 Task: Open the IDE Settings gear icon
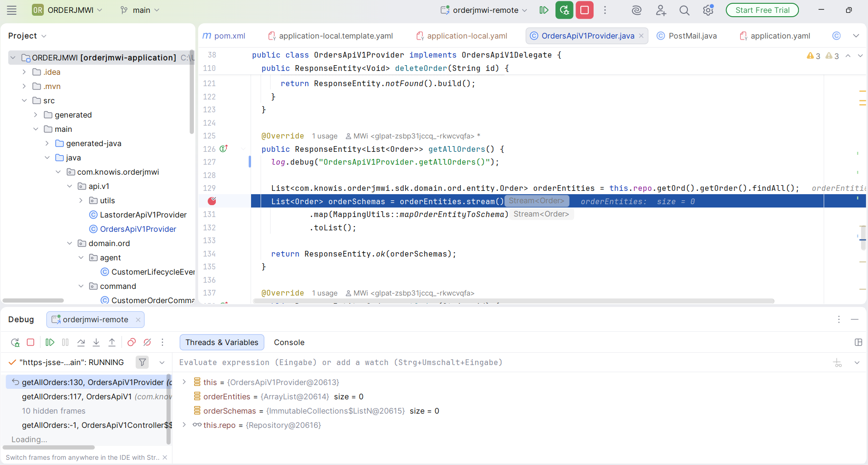pos(708,10)
